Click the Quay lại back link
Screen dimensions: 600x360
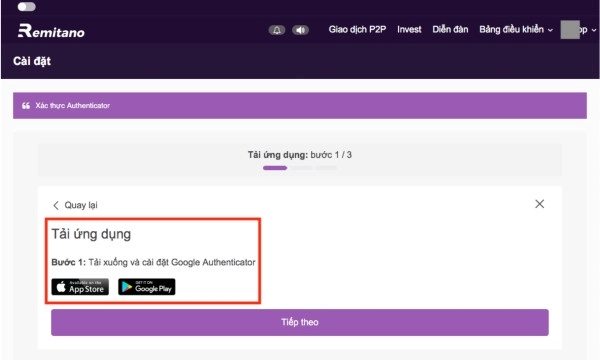(x=75, y=205)
